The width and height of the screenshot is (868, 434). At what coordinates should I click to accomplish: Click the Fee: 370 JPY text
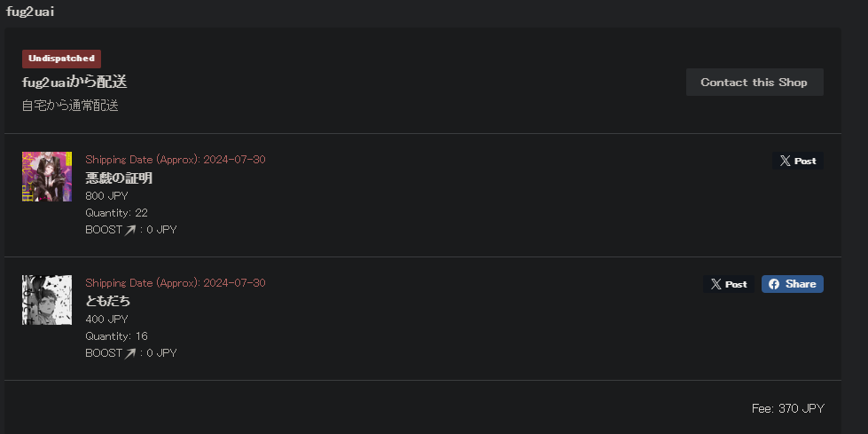[x=787, y=408]
